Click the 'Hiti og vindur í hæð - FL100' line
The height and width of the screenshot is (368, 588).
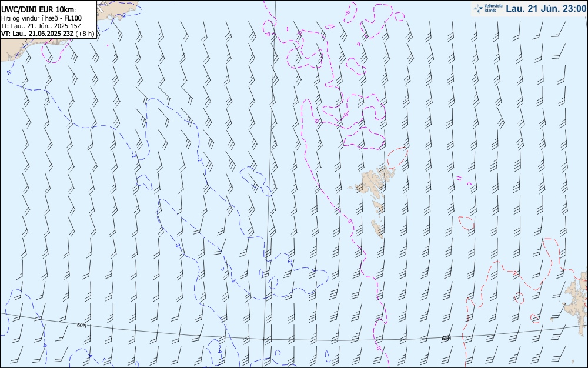pyautogui.click(x=41, y=18)
